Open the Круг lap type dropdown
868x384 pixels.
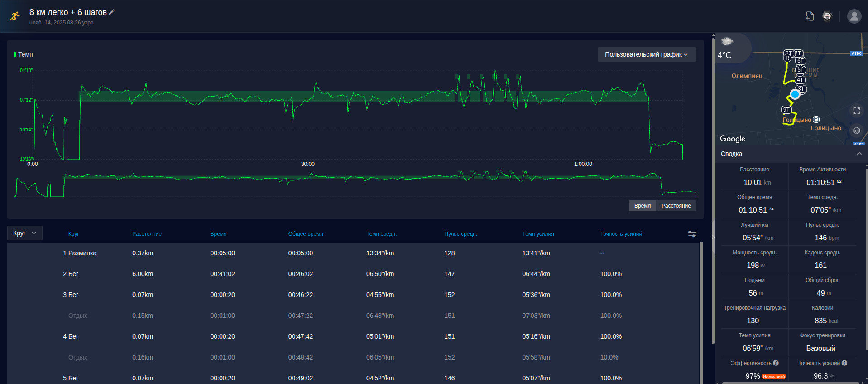pyautogui.click(x=25, y=233)
